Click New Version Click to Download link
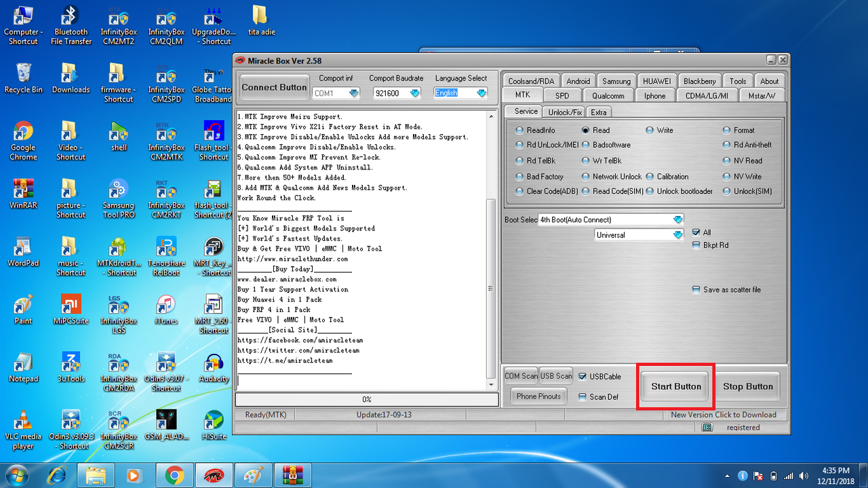The image size is (868, 488). click(724, 415)
